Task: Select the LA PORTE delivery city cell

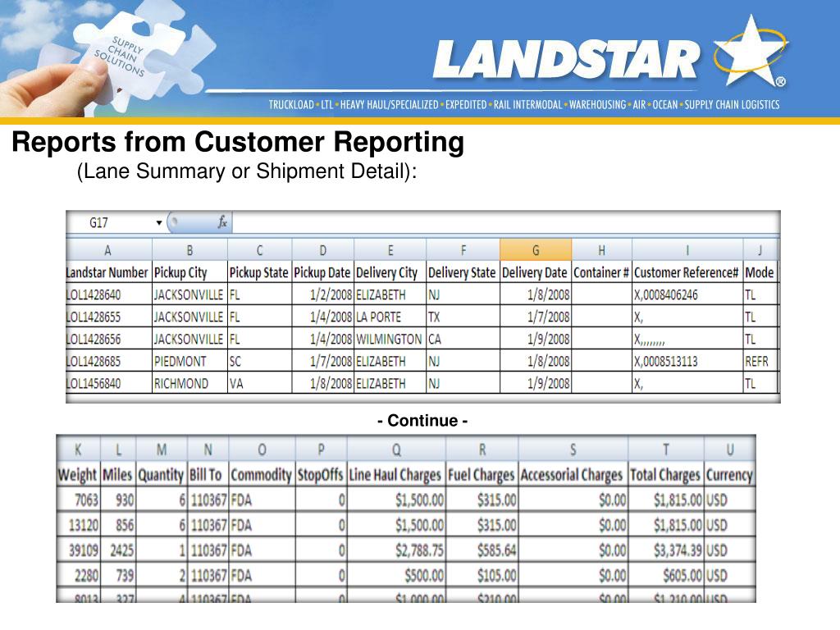Action: point(390,317)
